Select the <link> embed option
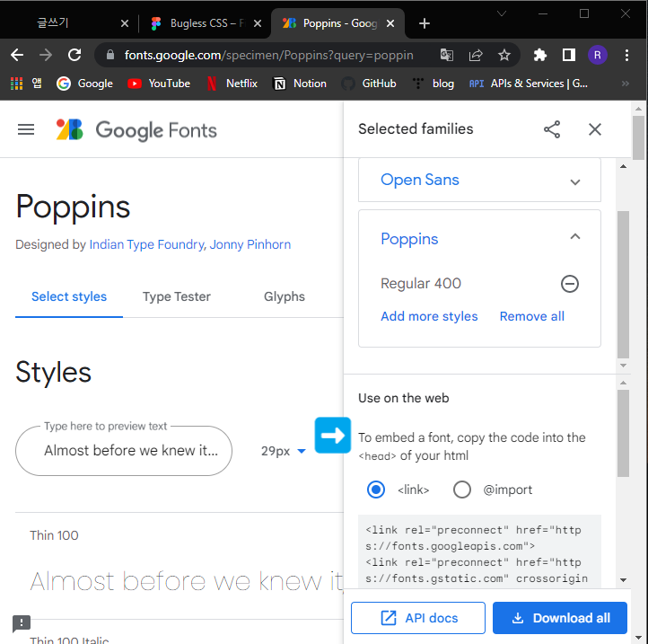648x644 pixels. tap(376, 490)
